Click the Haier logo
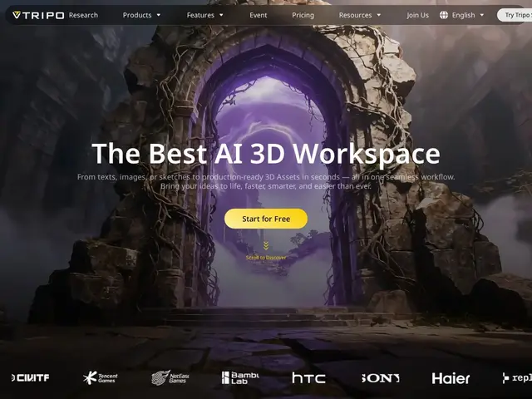Screen dimensions: 532x399 (x=451, y=378)
